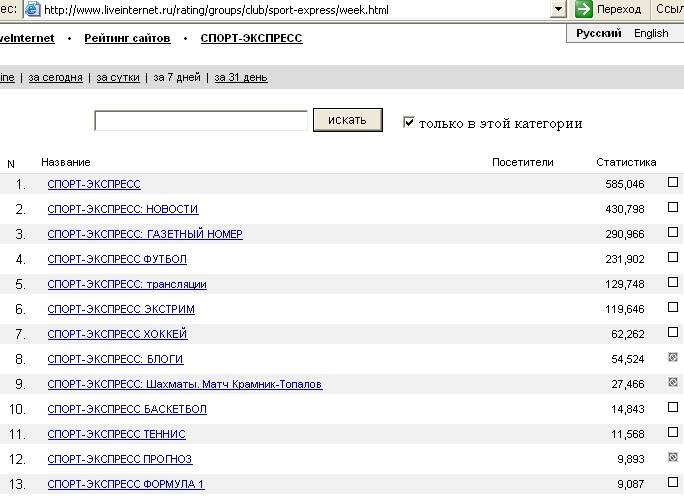The image size is (684, 498).
Task: Click inside the search text field
Action: tap(200, 121)
